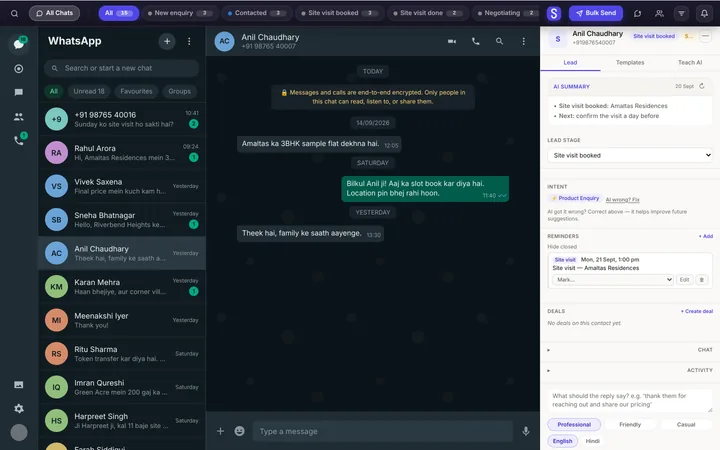
Task: Select the Friendly tone option
Action: (x=630, y=424)
